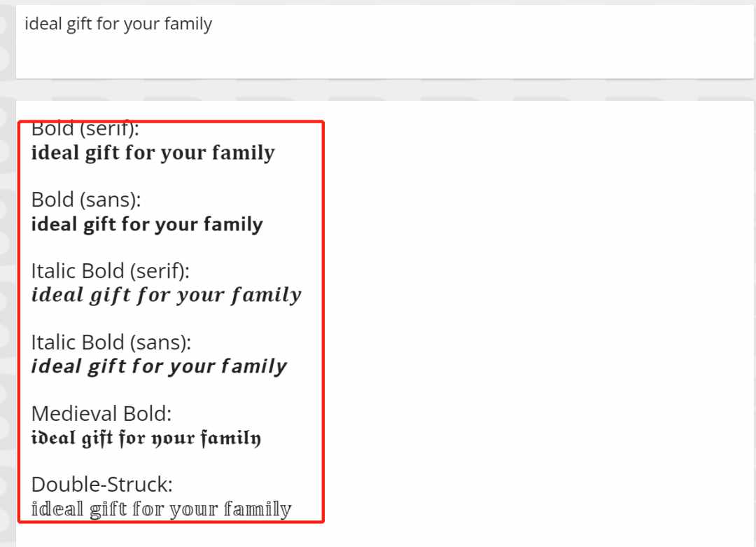Select the "Bold (serif):" label
Screen dimensions: 756x547
pos(85,128)
